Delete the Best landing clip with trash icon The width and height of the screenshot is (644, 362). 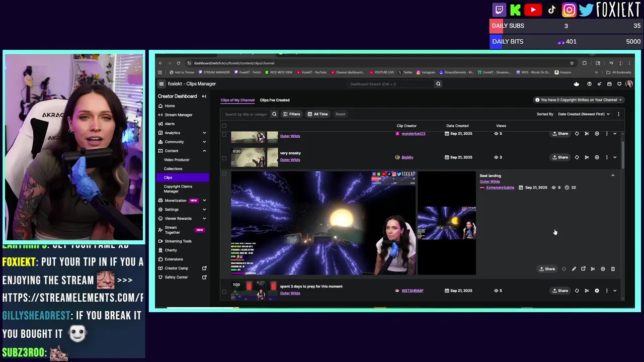point(612,269)
